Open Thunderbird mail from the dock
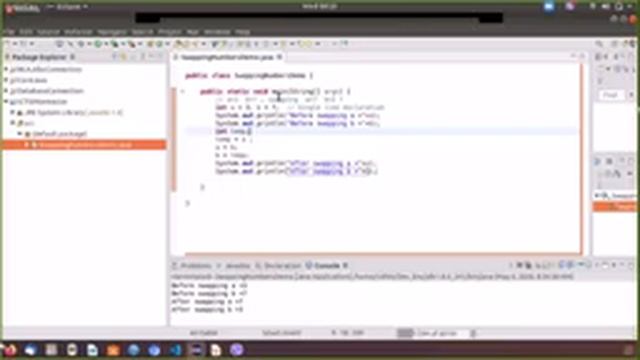Image resolution: width=640 pixels, height=360 pixels. (31, 350)
